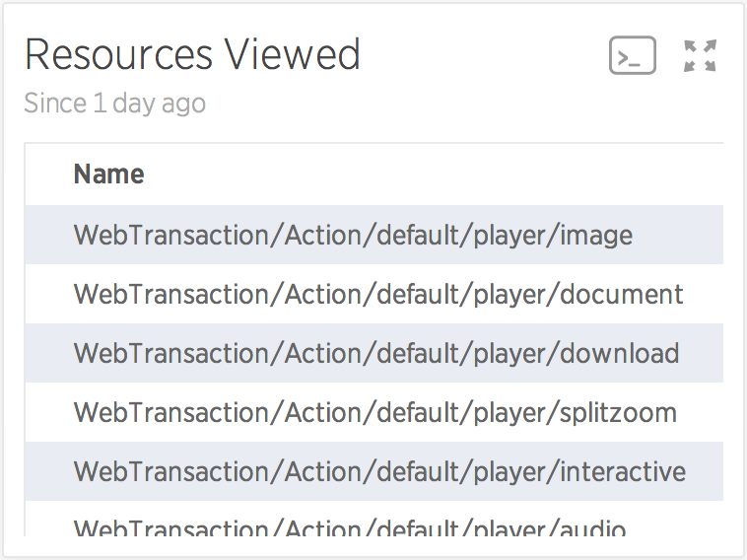The image size is (747, 560).
Task: View the query behind Resources Viewed chart
Action: (x=632, y=55)
